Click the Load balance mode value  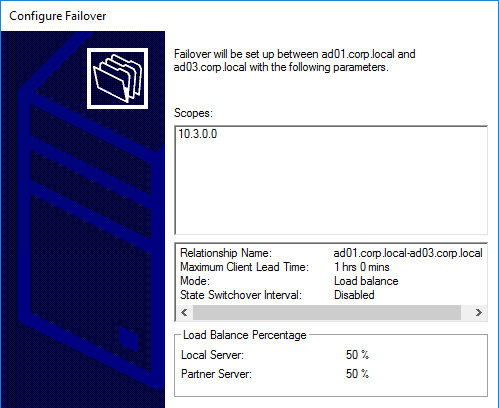click(x=366, y=281)
